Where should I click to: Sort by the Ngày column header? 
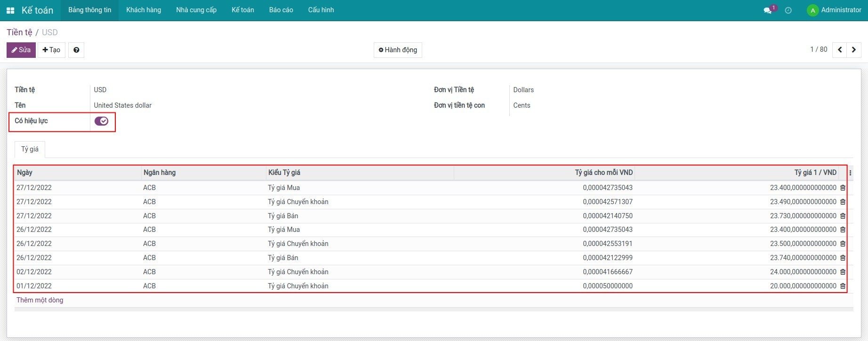click(25, 173)
